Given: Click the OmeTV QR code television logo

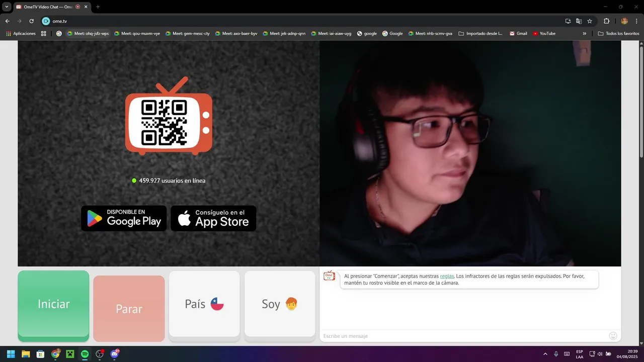Looking at the screenshot, I should 169,116.
